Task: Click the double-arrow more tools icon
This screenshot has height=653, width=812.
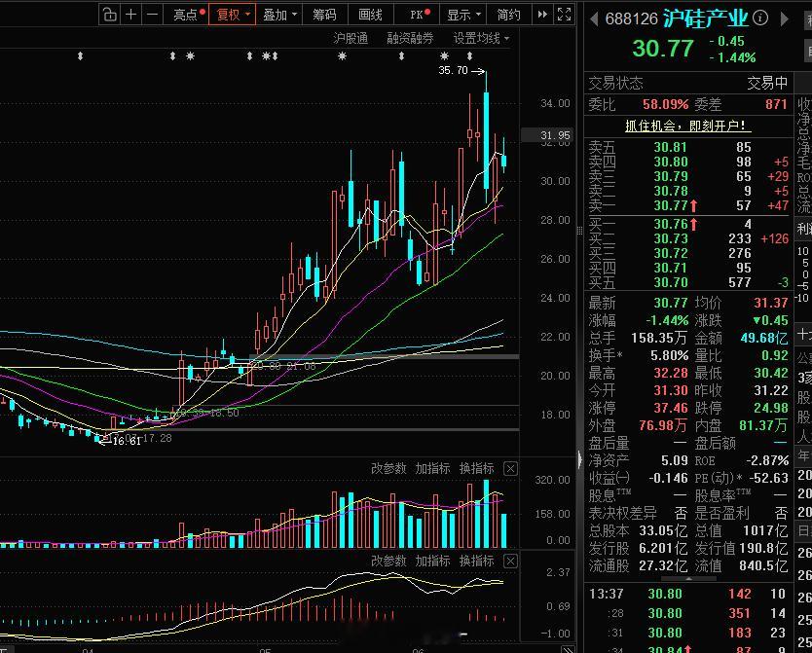Action: (542, 15)
